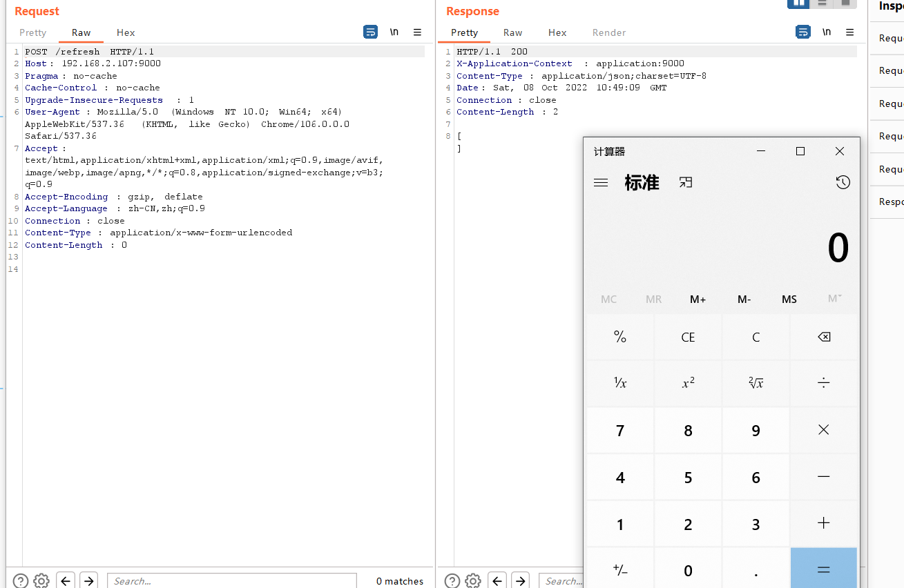
Task: Select the Pretty tab in Request panel
Action: (32, 32)
